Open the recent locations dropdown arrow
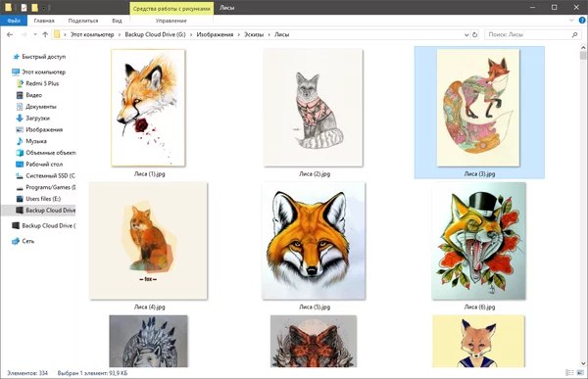The height and width of the screenshot is (379, 588). tap(35, 34)
